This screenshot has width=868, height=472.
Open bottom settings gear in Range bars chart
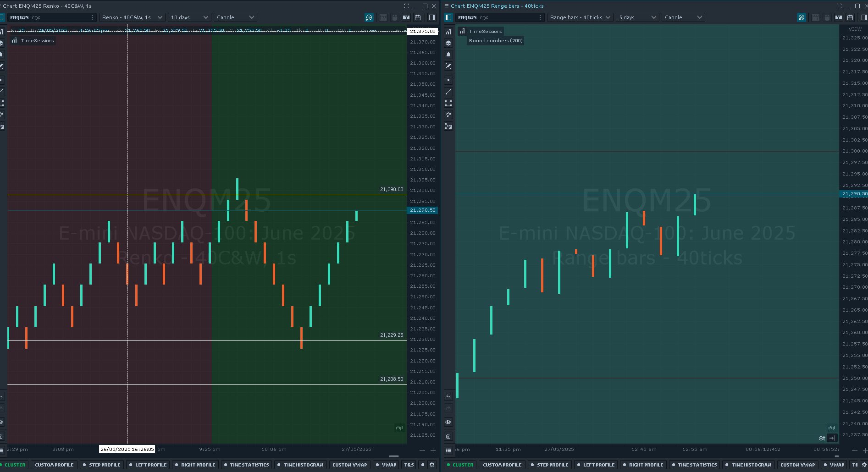pyautogui.click(x=864, y=465)
